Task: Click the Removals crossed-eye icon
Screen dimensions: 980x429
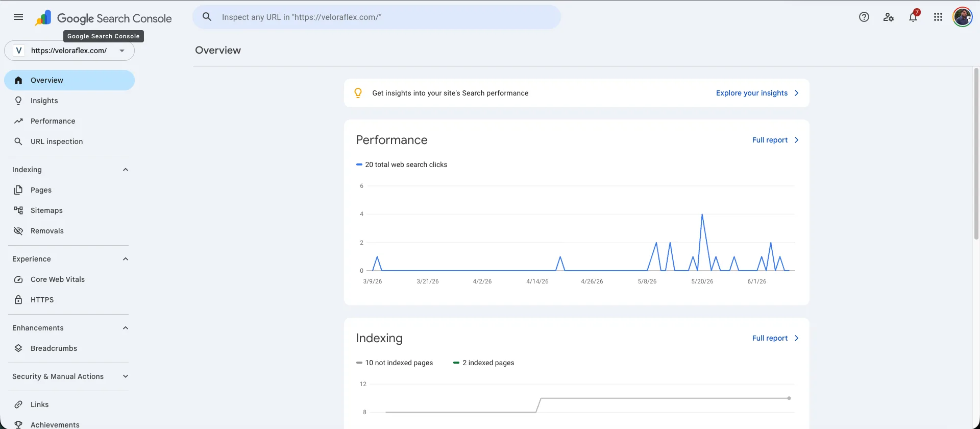Action: (x=18, y=231)
